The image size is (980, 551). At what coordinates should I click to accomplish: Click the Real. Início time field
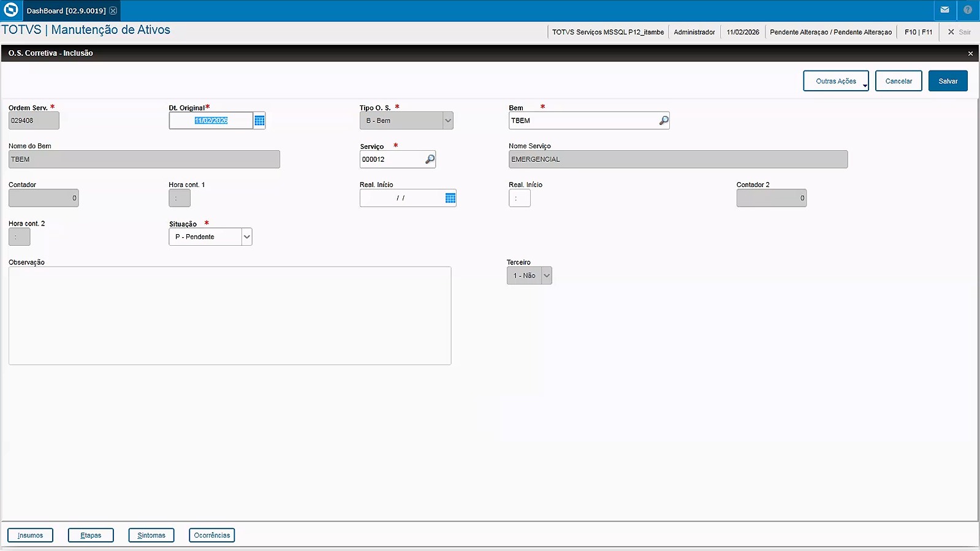(519, 198)
